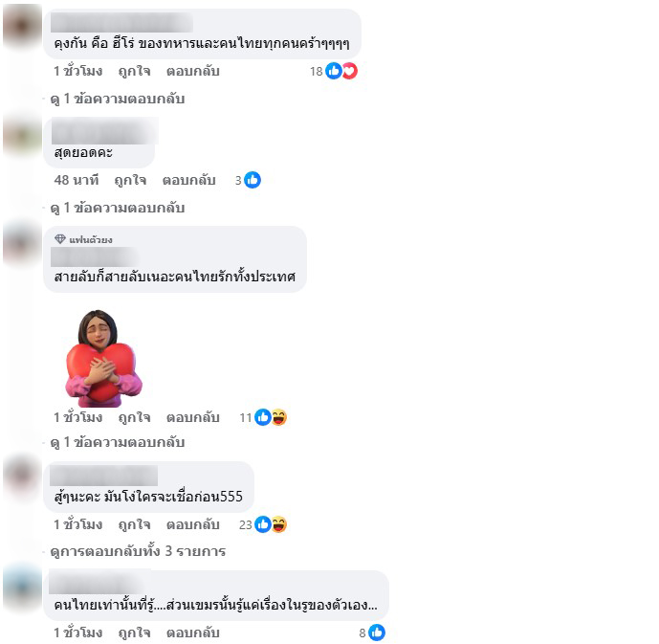
Task: Reply to the 555 comment via ตอบกลับ
Action: [x=193, y=524]
